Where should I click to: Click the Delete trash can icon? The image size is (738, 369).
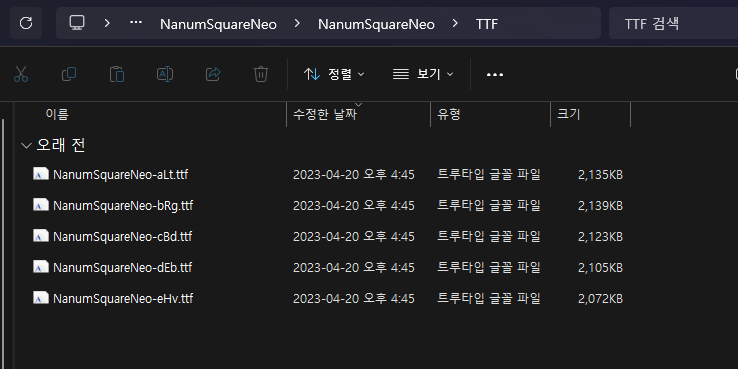261,74
